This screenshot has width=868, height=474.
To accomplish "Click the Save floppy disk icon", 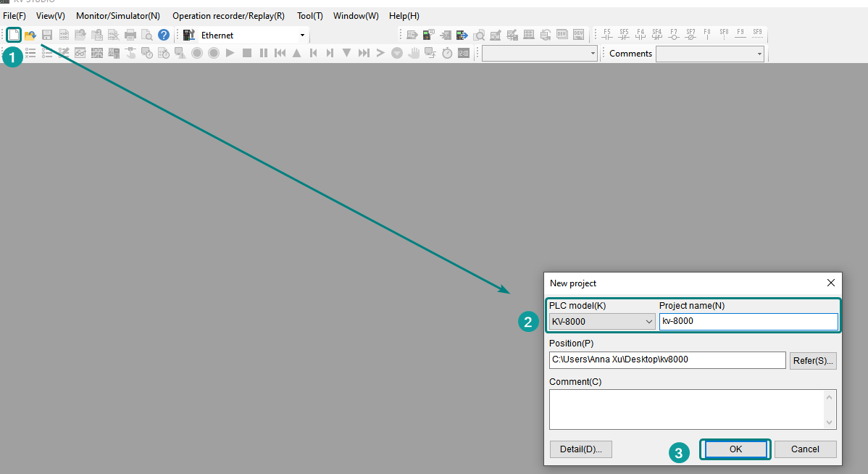I will coord(47,35).
